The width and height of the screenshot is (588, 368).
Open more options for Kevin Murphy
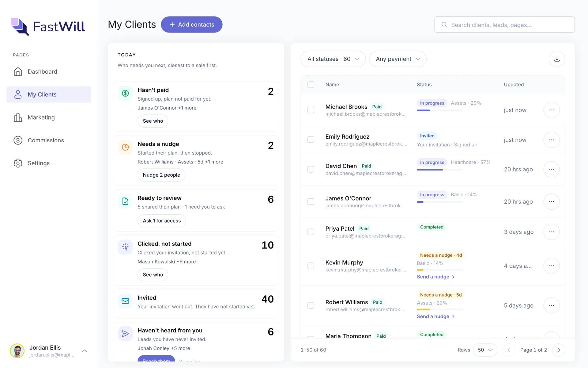click(552, 266)
